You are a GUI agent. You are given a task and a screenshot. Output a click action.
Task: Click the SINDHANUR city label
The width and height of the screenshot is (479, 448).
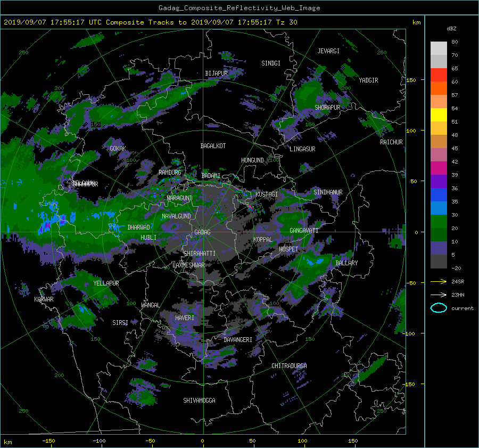coord(328,192)
